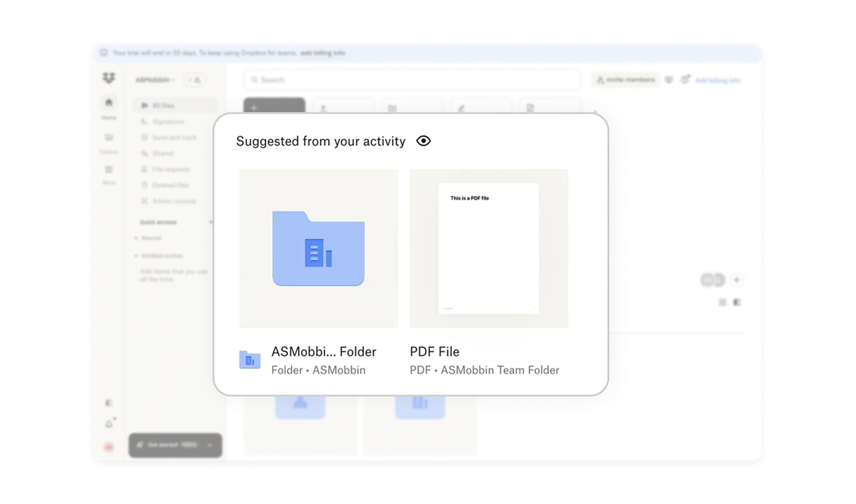Expand the Untitled section
Image resolution: width=856 pixels, height=504 pixels.
(x=158, y=256)
